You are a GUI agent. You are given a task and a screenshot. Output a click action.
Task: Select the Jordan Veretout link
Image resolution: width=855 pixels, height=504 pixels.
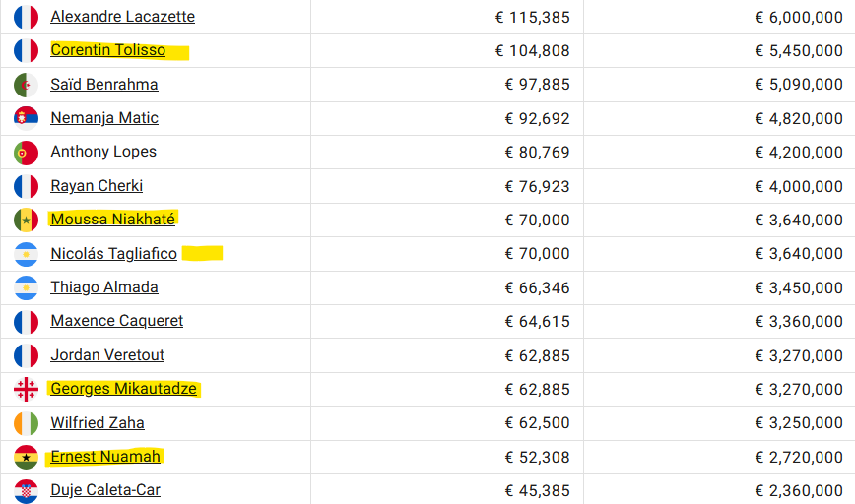click(107, 355)
